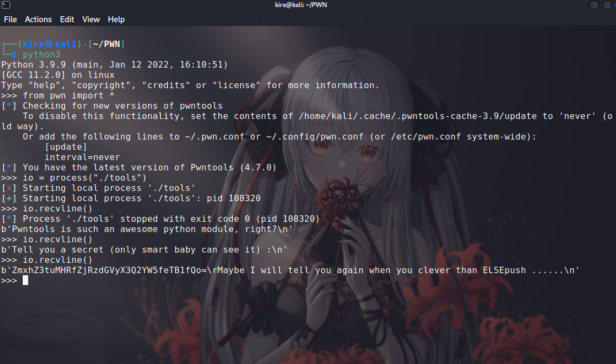Open the File menu

point(10,19)
